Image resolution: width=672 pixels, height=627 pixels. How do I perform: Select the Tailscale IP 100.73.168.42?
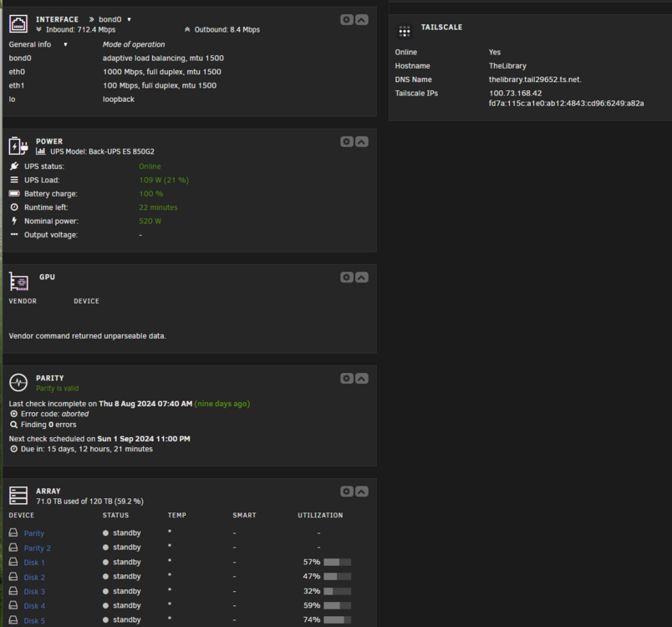515,93
